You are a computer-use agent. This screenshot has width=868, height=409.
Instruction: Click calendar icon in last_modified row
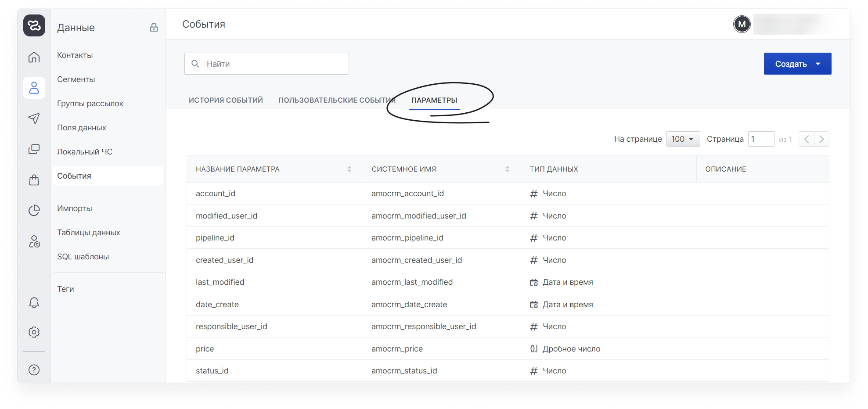point(534,282)
